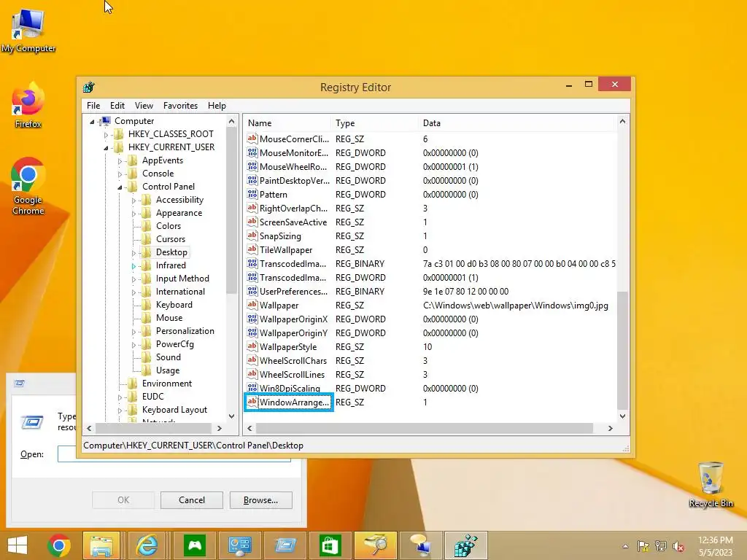Collapse the Control Panel node arrow
Viewport: 747px width, 560px height.
pyautogui.click(x=120, y=187)
